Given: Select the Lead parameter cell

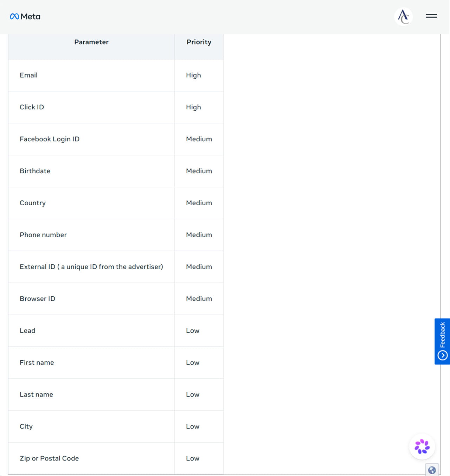Looking at the screenshot, I should [x=91, y=331].
